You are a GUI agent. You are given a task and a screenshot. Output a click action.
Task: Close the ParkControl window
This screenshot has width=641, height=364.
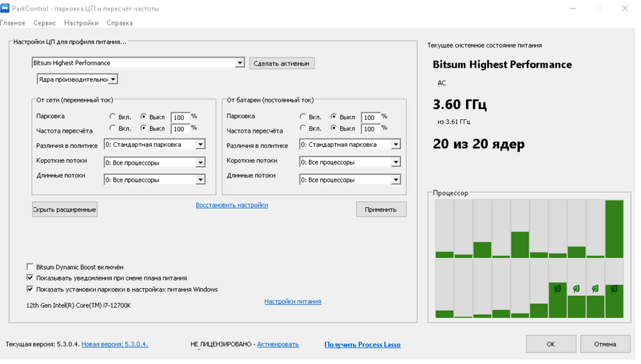624,8
